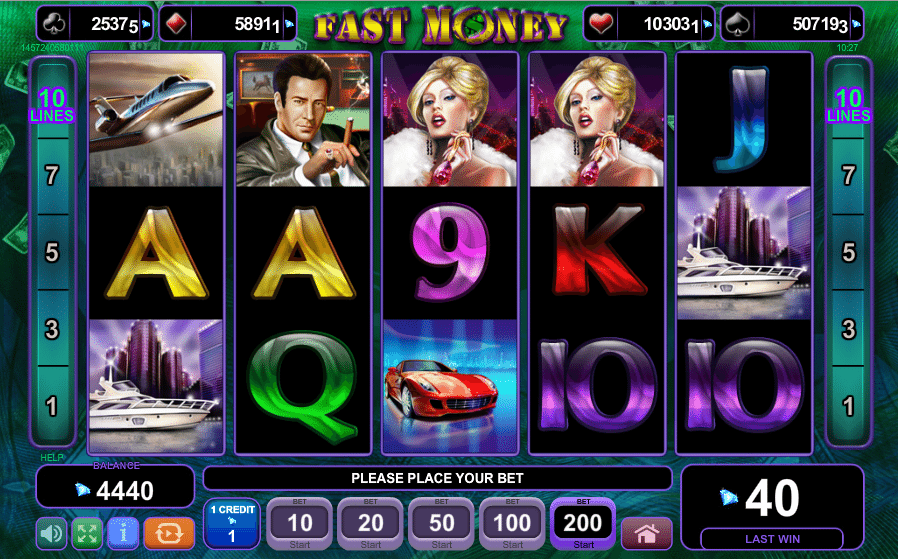This screenshot has height=559, width=898.
Task: Open the blue info paytable icon
Action: [123, 533]
